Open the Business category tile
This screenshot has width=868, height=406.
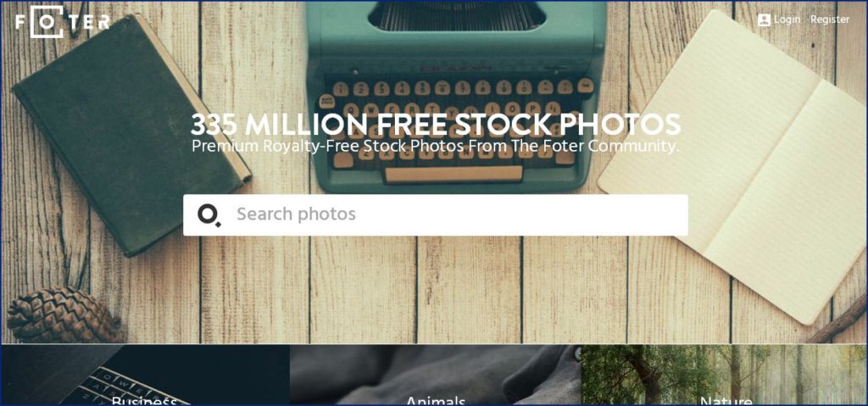click(145, 375)
